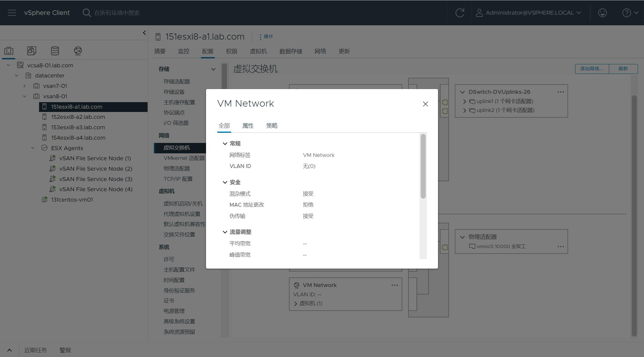Open TCP/IP 配置 in the config menu
Viewport: 644px width, 357px height.
point(178,179)
